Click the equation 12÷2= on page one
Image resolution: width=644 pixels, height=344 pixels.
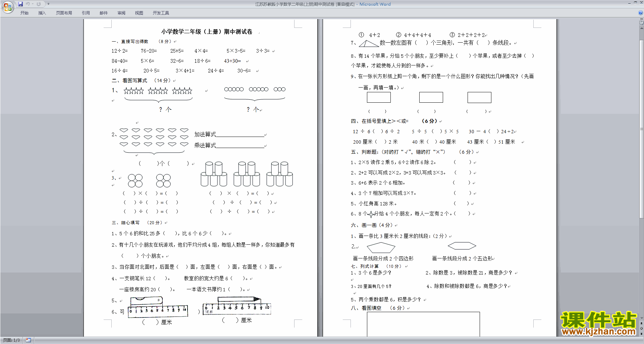pos(120,51)
